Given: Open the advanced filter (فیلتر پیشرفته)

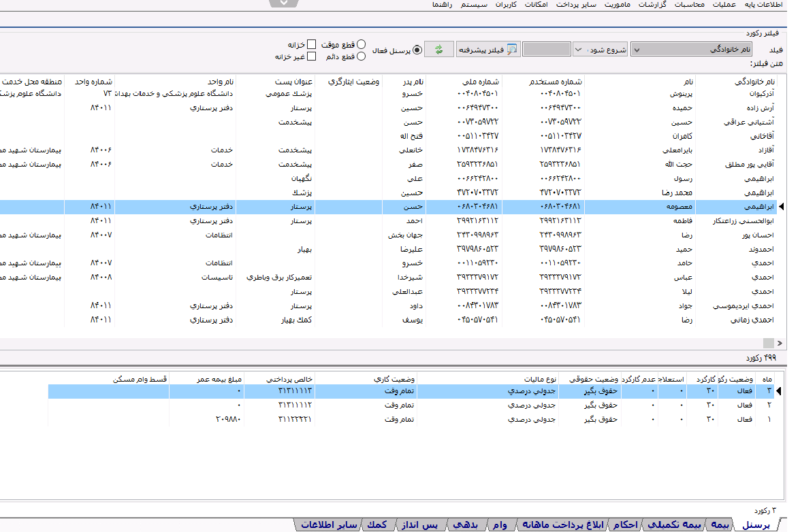Looking at the screenshot, I should [x=487, y=50].
